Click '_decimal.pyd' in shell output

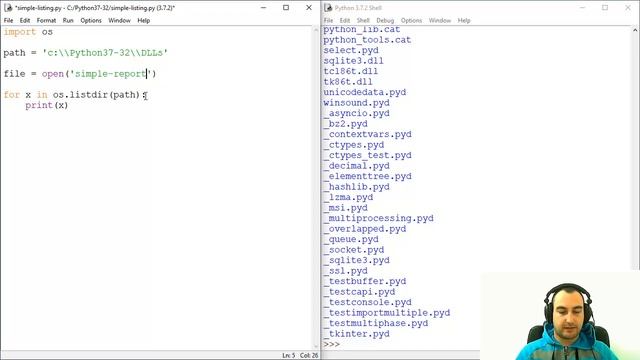356,166
